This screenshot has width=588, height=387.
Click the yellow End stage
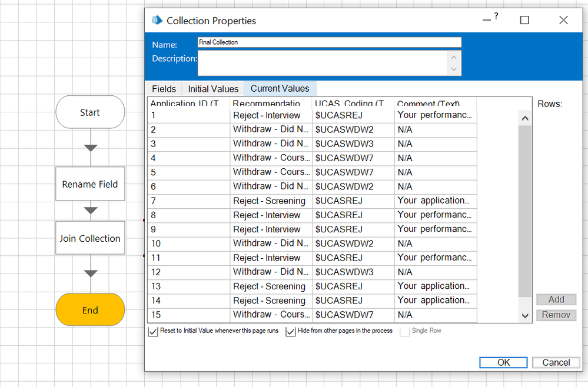90,310
